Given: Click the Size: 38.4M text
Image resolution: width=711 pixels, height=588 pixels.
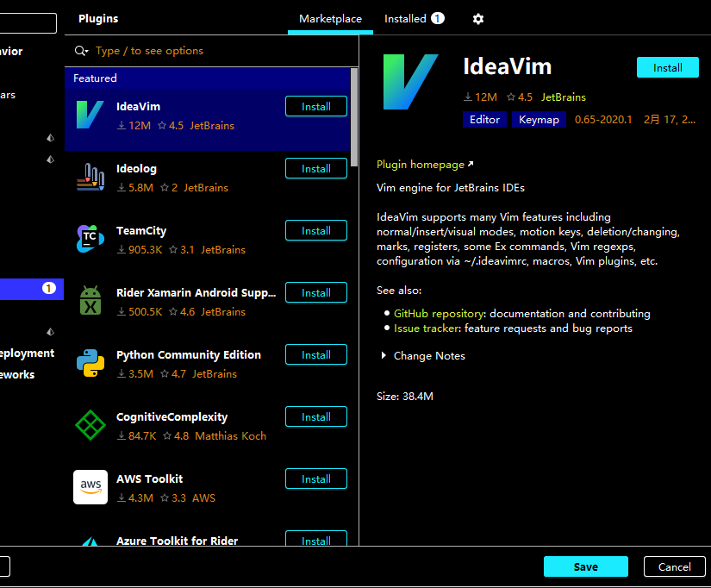Looking at the screenshot, I should coord(404,396).
